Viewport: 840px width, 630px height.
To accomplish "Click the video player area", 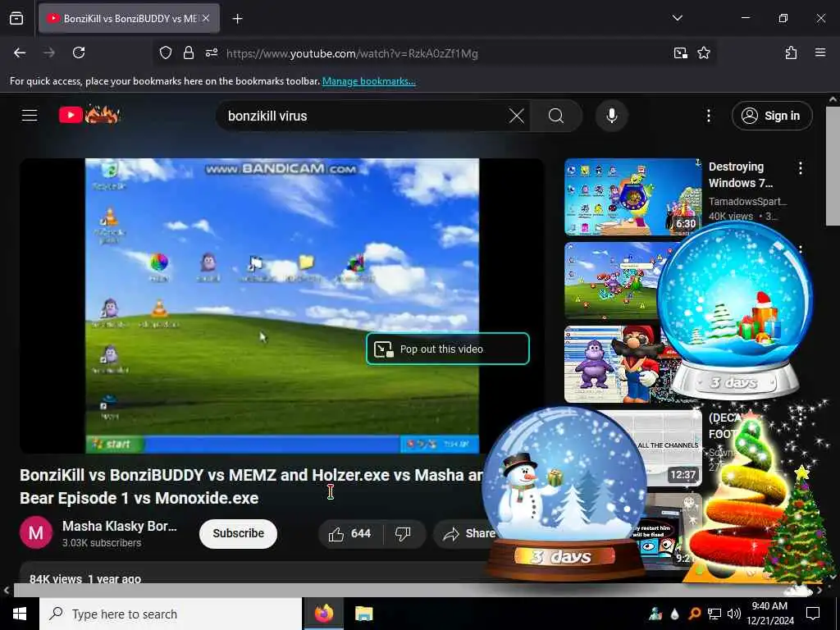I will [x=282, y=305].
